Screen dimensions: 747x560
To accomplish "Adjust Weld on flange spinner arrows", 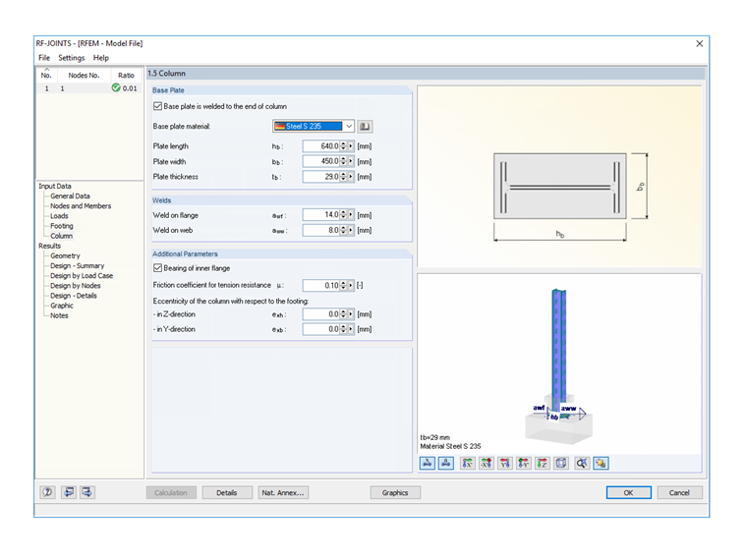I will (x=343, y=215).
